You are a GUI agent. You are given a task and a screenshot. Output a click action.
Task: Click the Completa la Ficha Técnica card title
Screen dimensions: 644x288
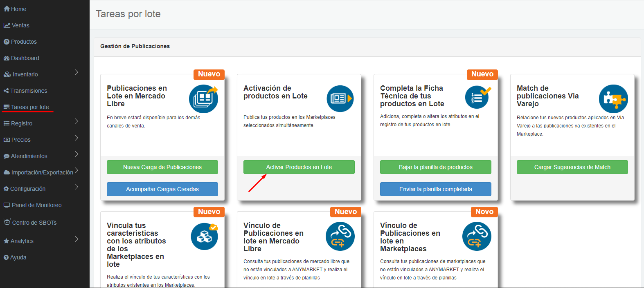click(412, 96)
